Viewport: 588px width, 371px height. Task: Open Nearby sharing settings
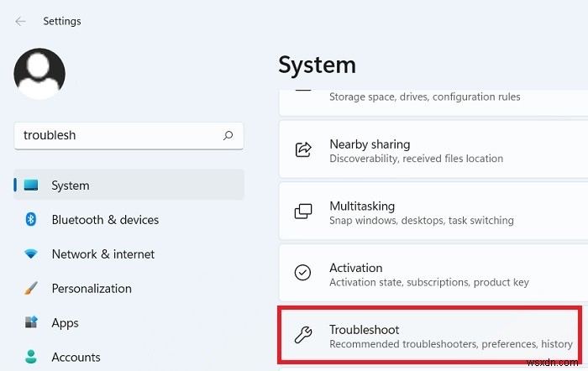(x=428, y=150)
